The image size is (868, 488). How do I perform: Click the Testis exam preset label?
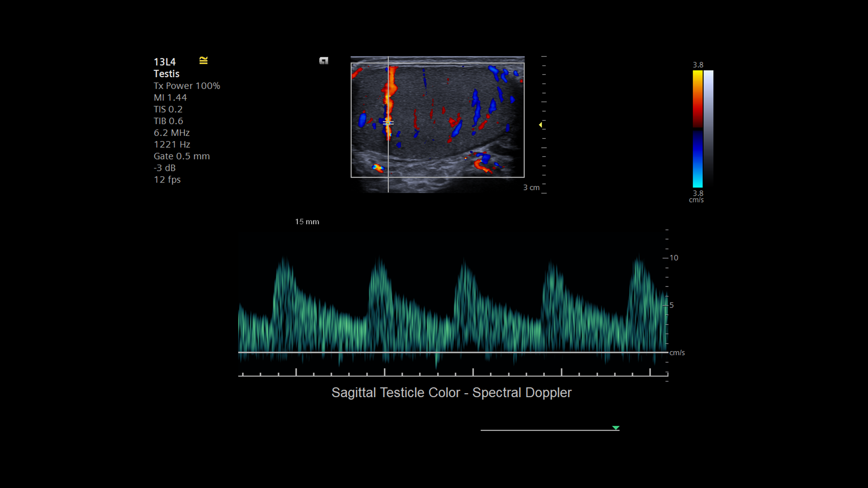click(166, 74)
